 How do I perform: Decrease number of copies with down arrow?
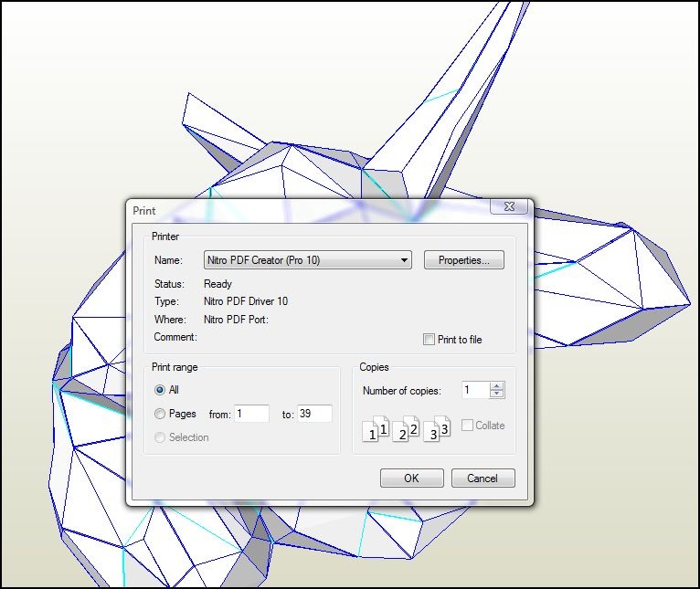[497, 394]
